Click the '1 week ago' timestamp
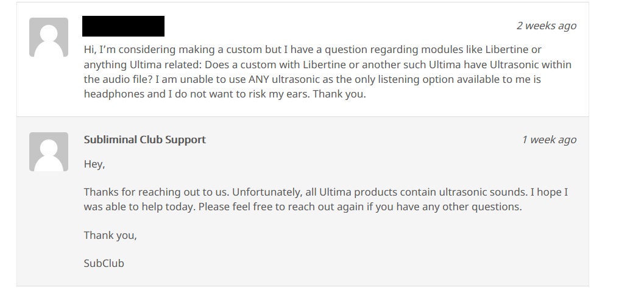The width and height of the screenshot is (644, 298). (549, 140)
